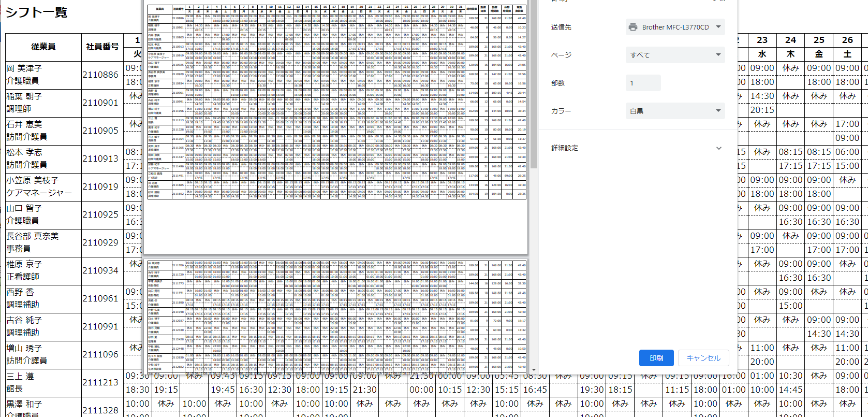Select the day 25 column header
Screen dimensions: 868x417
pyautogui.click(x=819, y=40)
